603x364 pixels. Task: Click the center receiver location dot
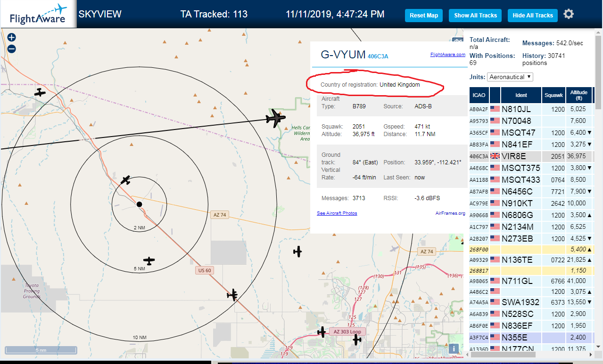tap(139, 204)
